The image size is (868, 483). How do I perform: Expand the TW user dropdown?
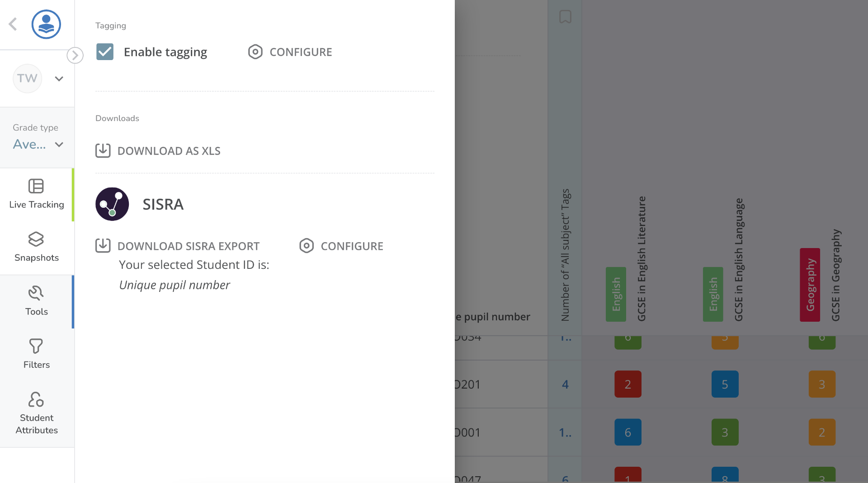(x=59, y=79)
